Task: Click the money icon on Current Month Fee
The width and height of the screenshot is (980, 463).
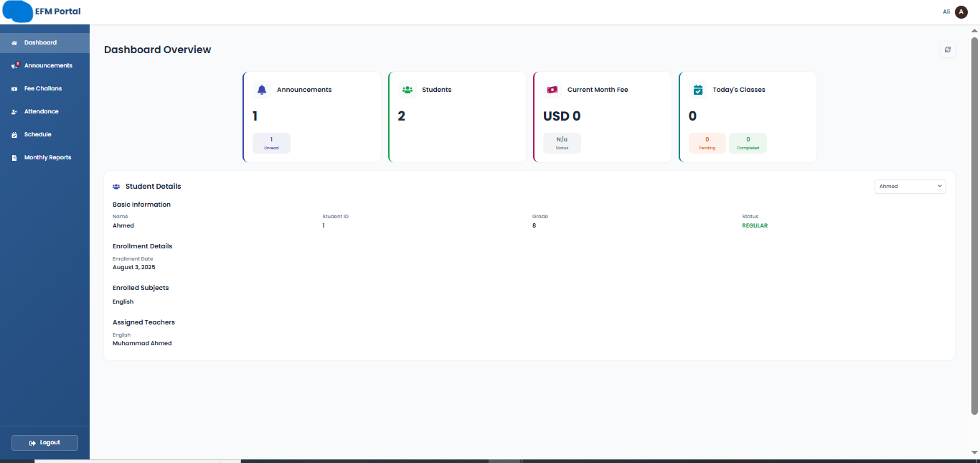Action: click(x=552, y=90)
